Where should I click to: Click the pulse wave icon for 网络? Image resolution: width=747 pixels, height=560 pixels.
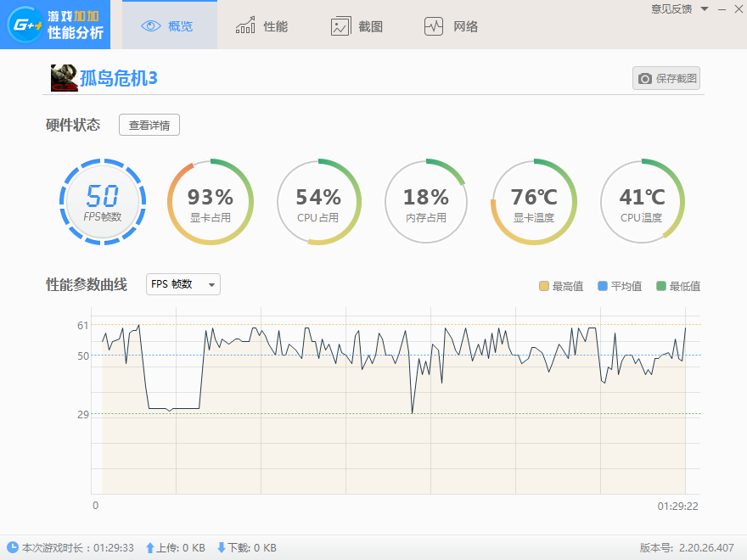coord(434,26)
